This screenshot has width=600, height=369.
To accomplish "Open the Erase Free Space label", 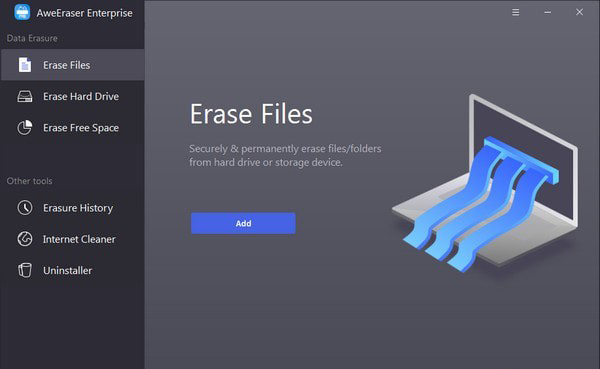I will 81,128.
